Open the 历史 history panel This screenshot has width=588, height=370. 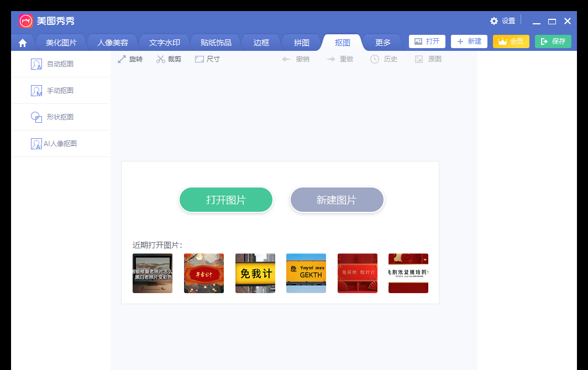click(x=384, y=59)
